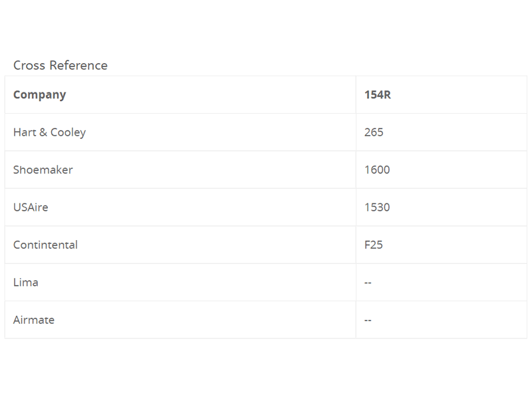Click the word 'Hart' in the table

pyautogui.click(x=24, y=132)
